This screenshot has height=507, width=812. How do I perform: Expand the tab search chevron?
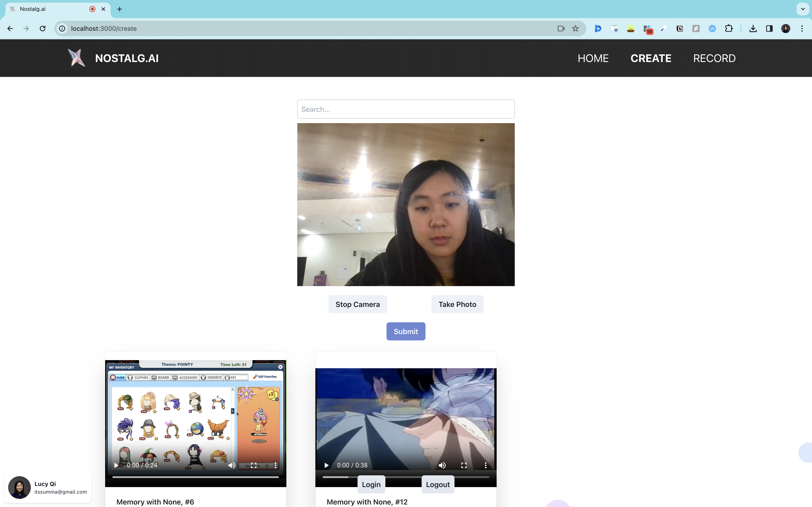coord(803,9)
